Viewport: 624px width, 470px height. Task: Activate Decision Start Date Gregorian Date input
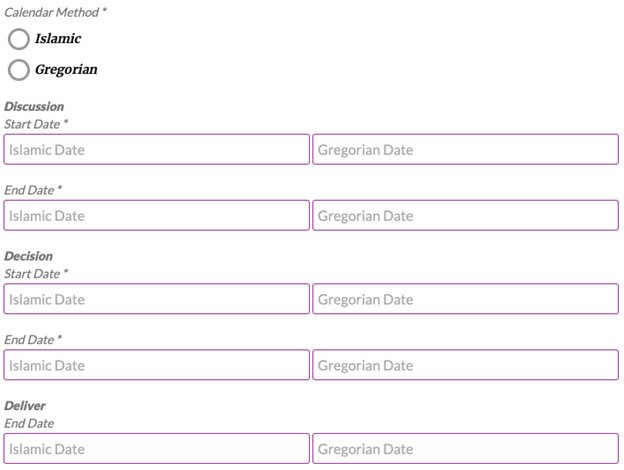(x=465, y=299)
